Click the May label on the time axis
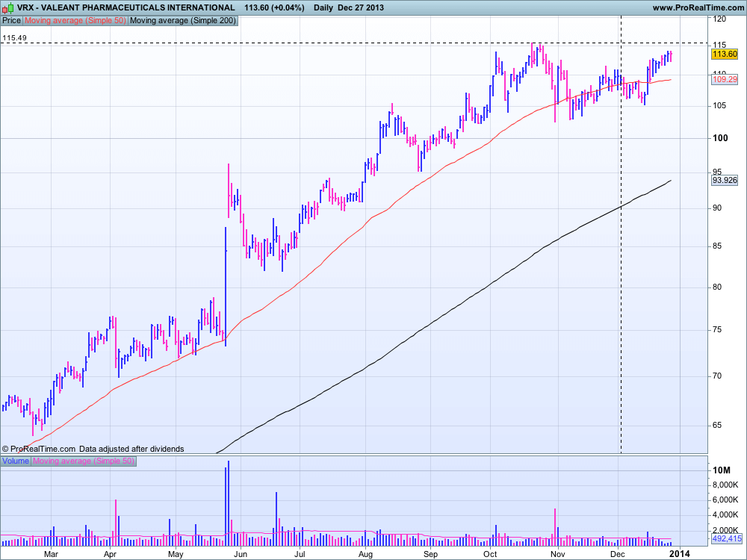Image resolution: width=747 pixels, height=560 pixels. pos(176,554)
